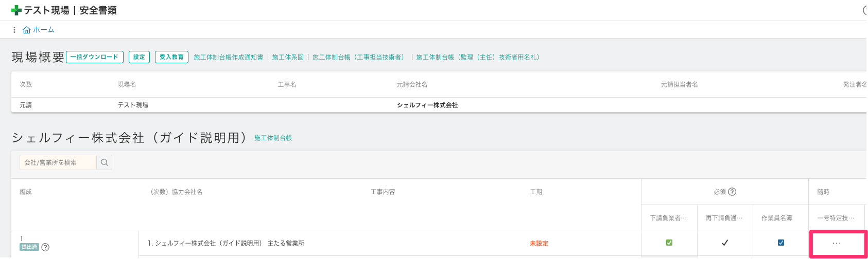Click the search magnifier icon

click(105, 162)
